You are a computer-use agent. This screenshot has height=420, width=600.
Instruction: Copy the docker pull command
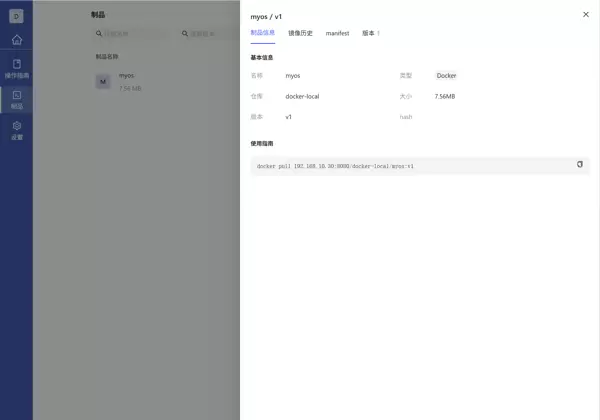point(579,164)
